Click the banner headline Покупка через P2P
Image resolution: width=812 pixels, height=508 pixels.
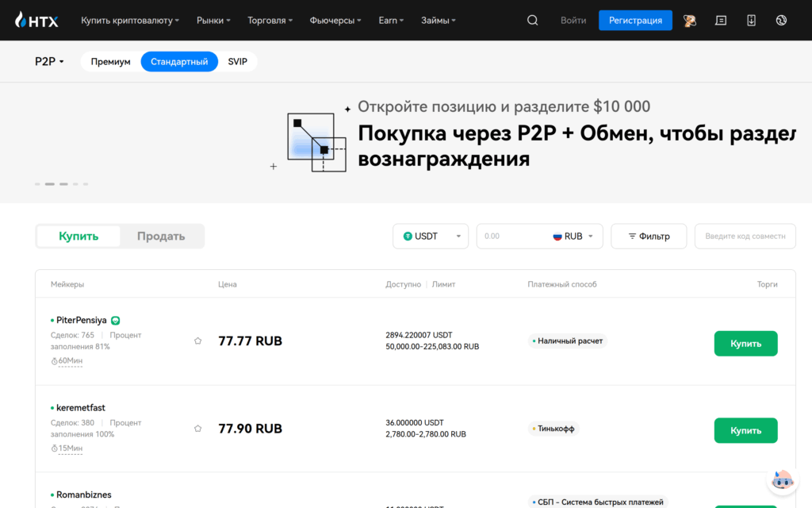pyautogui.click(x=576, y=146)
